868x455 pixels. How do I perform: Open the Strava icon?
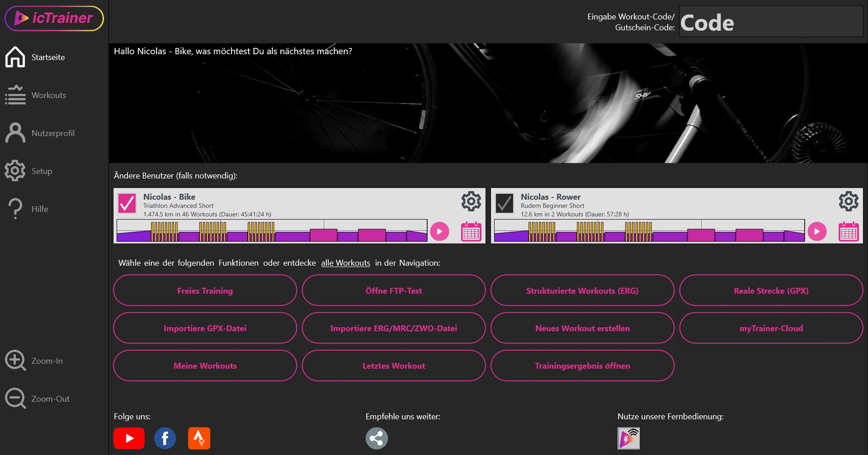click(x=199, y=438)
